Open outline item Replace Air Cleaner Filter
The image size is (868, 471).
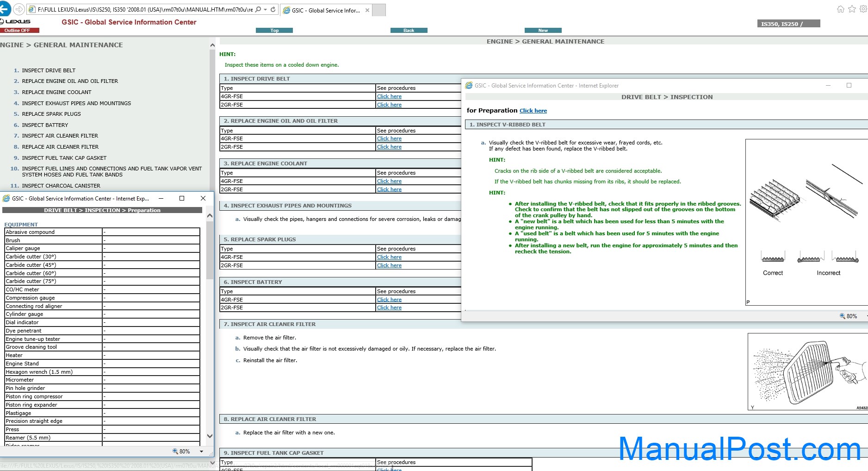point(60,147)
